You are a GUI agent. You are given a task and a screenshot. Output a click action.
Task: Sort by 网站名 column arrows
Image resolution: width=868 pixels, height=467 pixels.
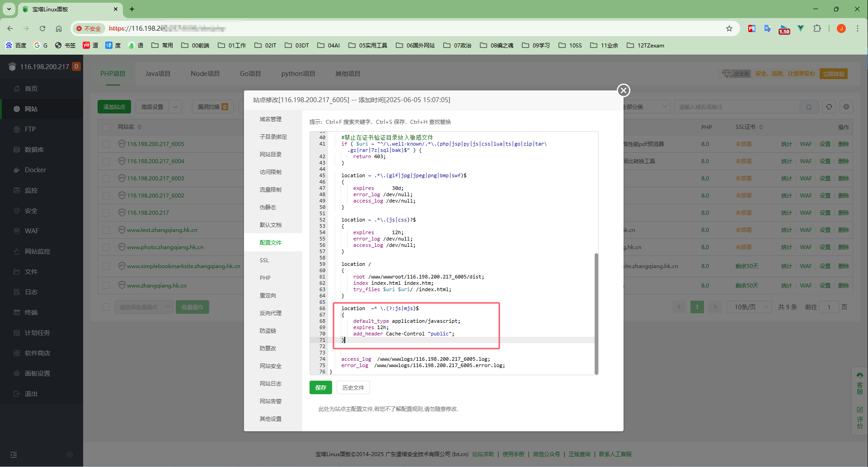click(140, 127)
